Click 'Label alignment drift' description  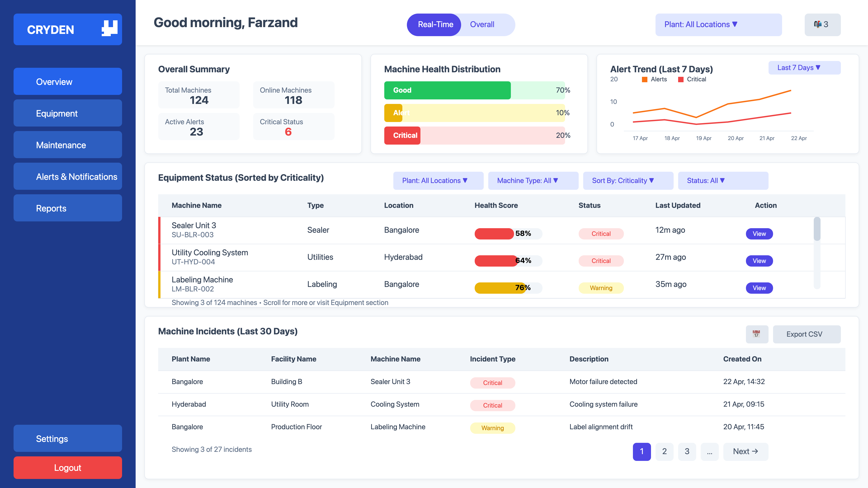coord(601,427)
